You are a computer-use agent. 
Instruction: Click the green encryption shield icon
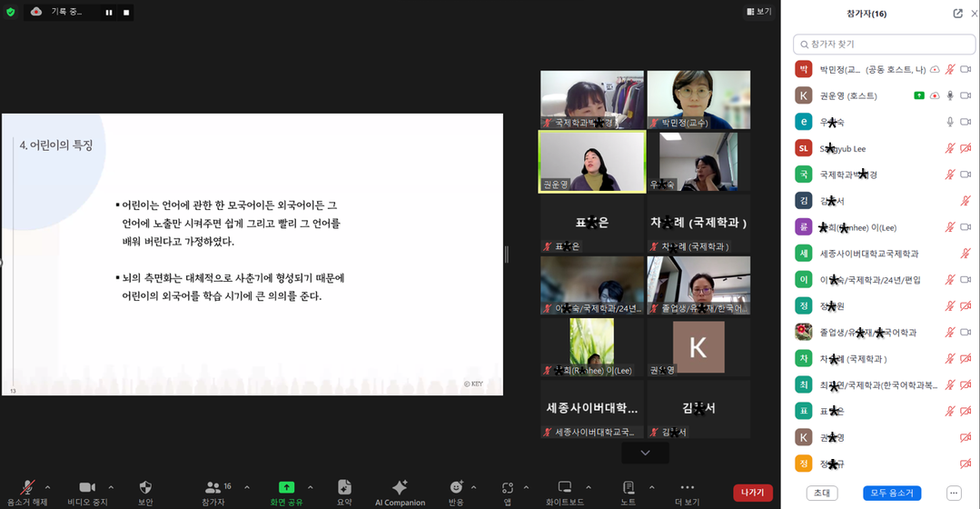point(11,12)
